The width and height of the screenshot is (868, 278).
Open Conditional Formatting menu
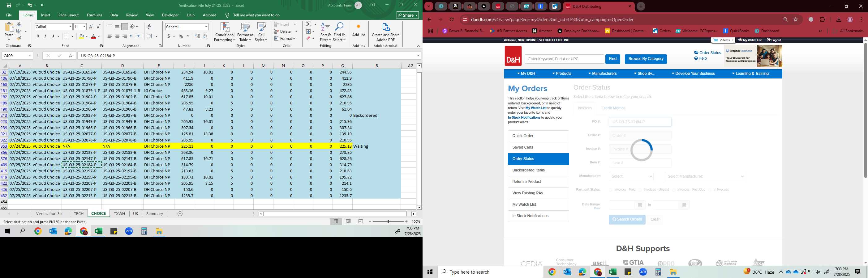click(225, 32)
